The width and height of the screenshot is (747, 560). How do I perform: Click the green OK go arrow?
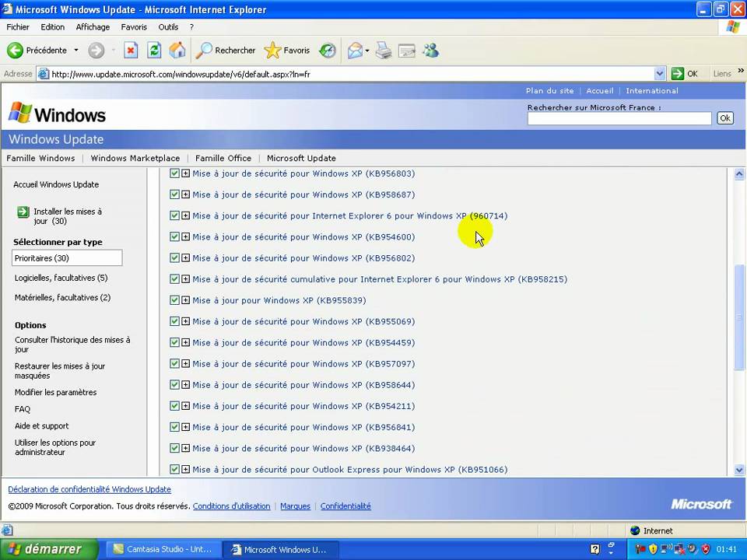678,74
